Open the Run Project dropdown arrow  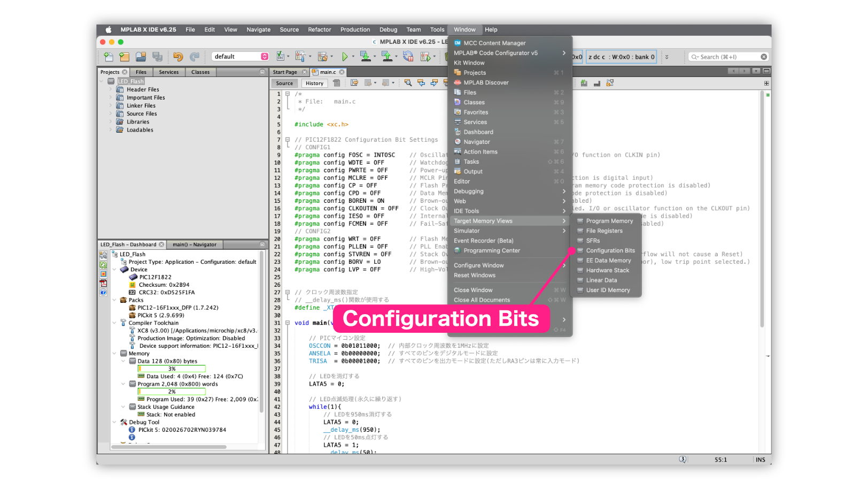[353, 56]
